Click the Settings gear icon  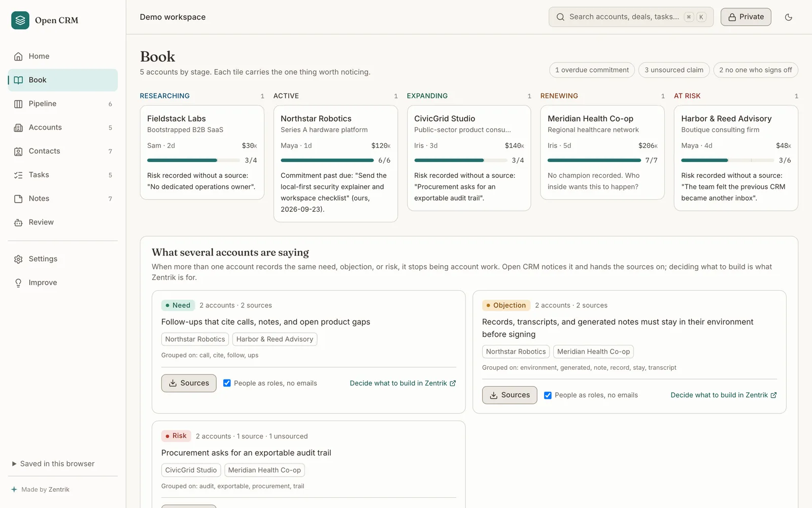(x=18, y=259)
